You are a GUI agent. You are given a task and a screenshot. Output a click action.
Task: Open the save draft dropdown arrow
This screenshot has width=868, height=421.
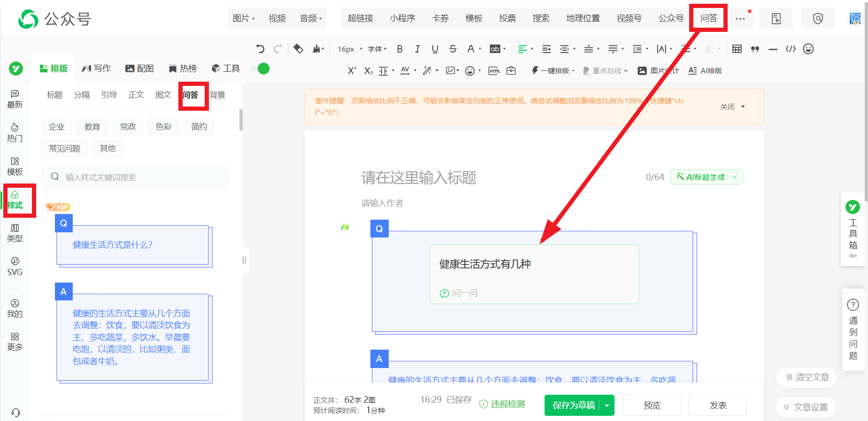pyautogui.click(x=607, y=406)
